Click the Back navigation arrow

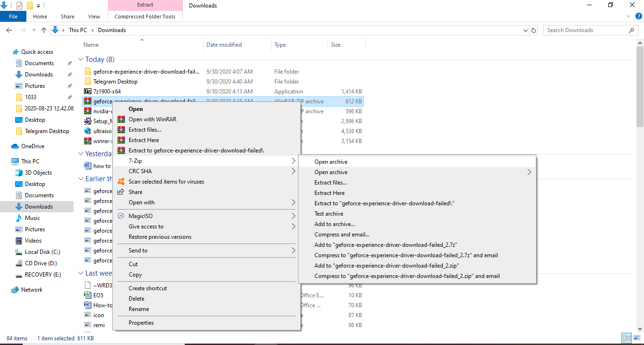coord(8,30)
